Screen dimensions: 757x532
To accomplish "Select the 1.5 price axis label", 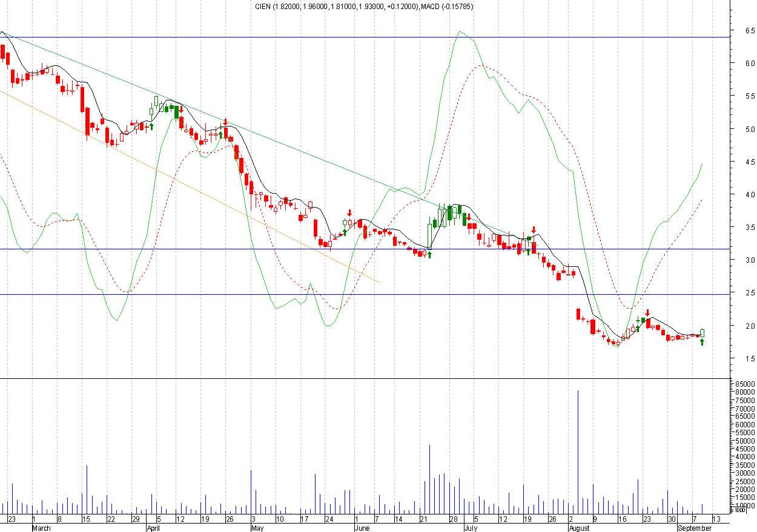I will point(750,358).
